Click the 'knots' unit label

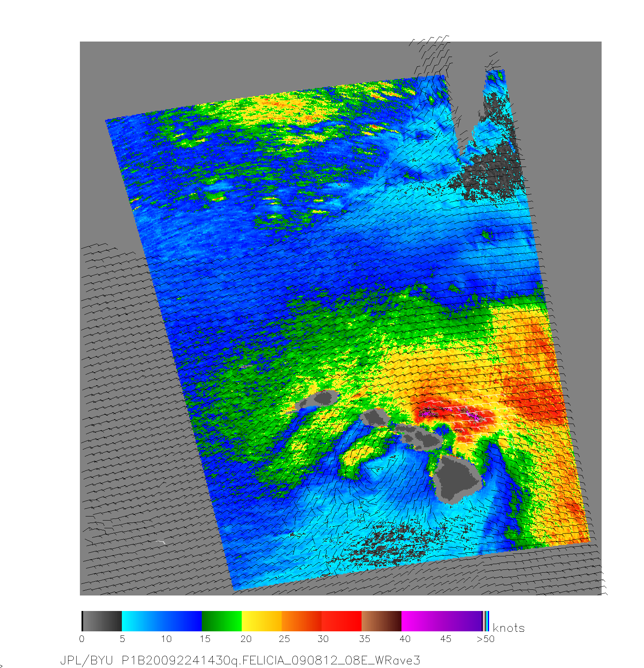pos(509,628)
